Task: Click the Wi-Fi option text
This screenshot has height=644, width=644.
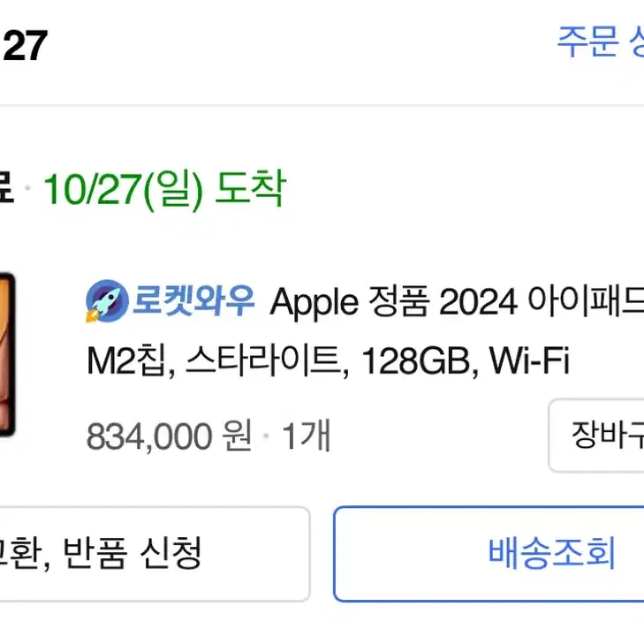Action: (529, 360)
